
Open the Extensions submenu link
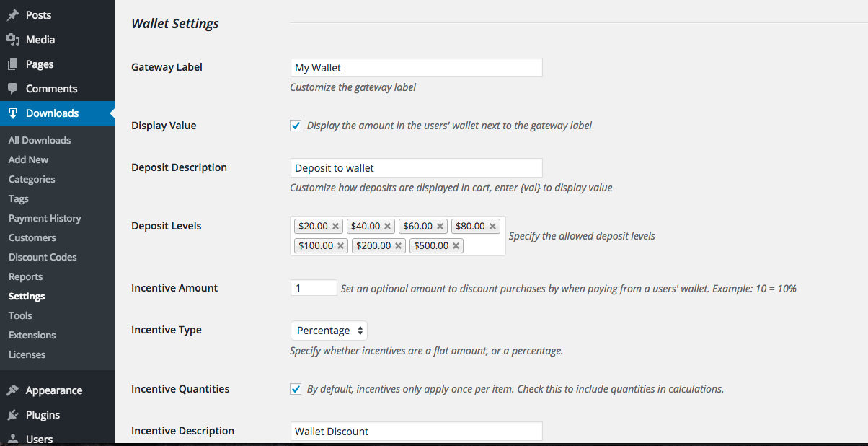tap(32, 335)
